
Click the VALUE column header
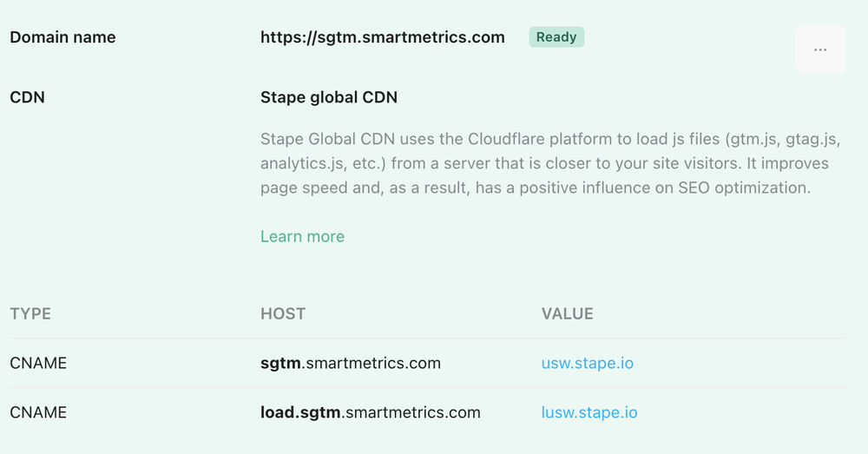tap(568, 314)
